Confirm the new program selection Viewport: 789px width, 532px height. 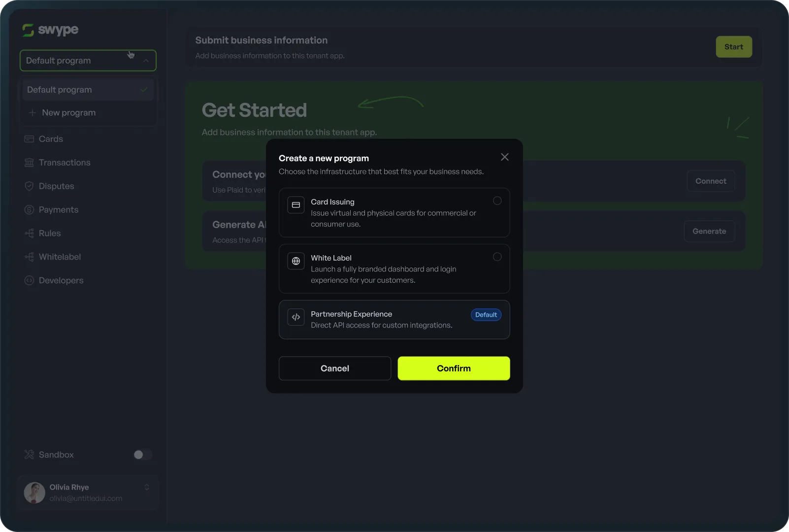point(454,368)
